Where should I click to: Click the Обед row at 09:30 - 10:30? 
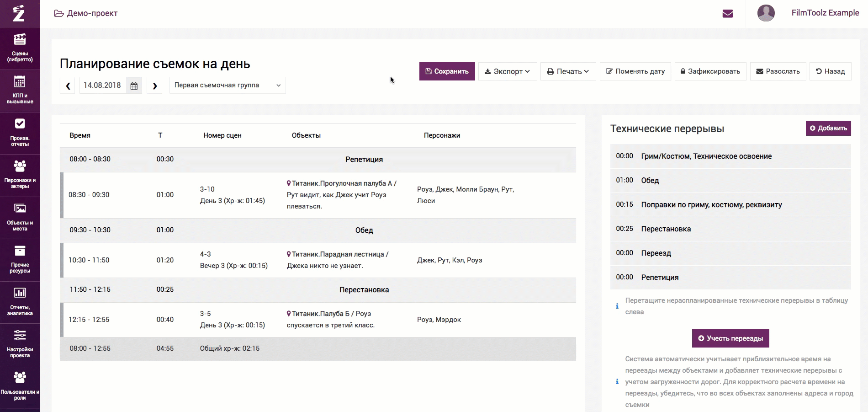[x=318, y=230]
